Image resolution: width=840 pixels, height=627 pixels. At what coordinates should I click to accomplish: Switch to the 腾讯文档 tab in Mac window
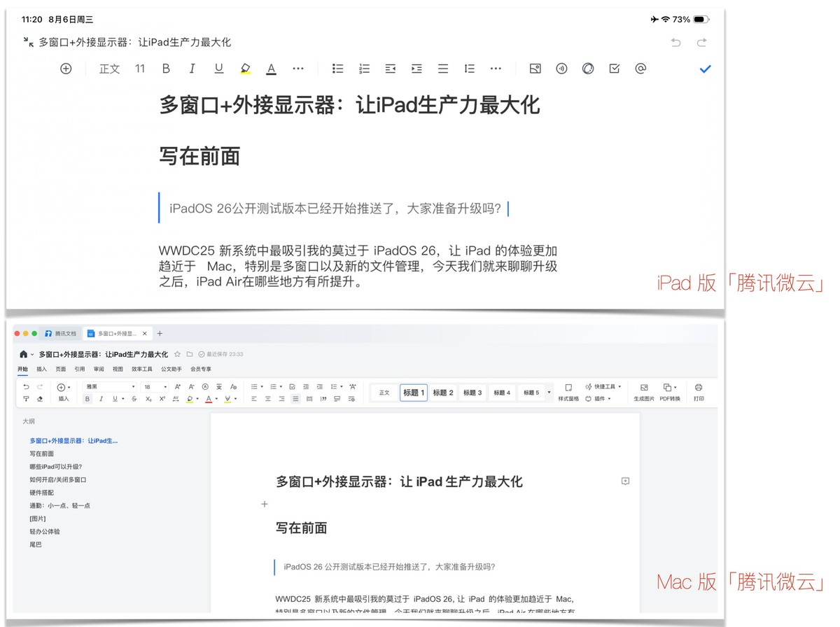(x=61, y=334)
